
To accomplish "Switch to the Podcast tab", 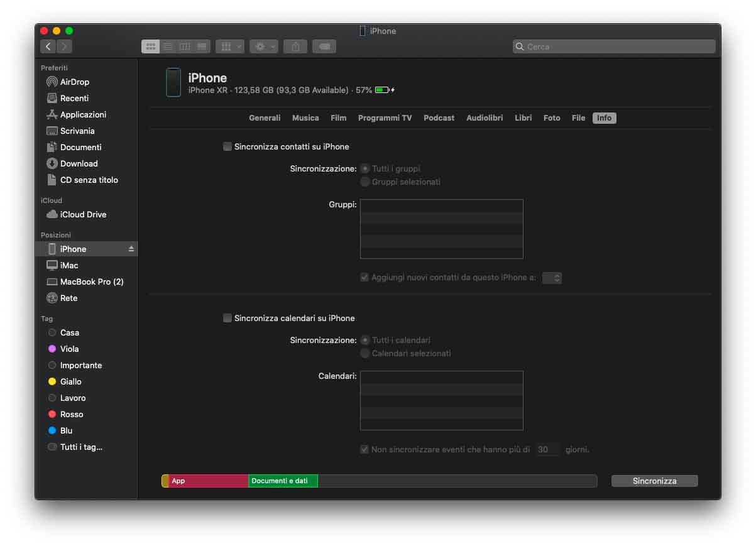I will click(x=439, y=118).
